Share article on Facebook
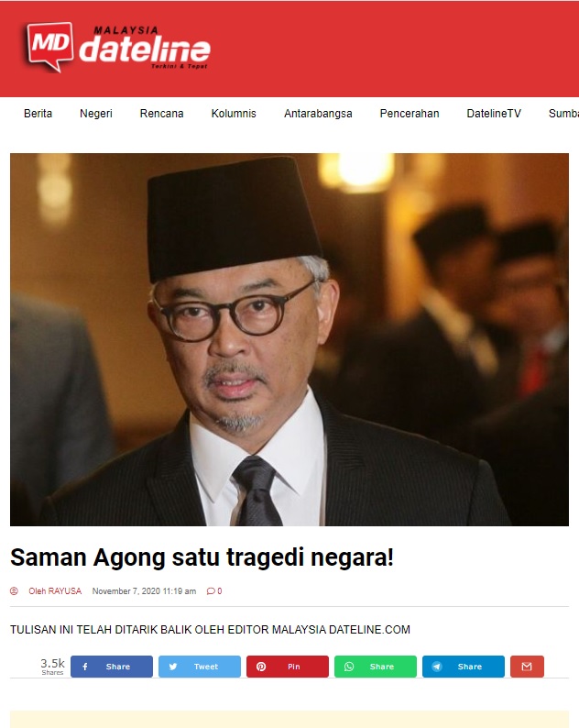The width and height of the screenshot is (579, 728). pos(112,667)
